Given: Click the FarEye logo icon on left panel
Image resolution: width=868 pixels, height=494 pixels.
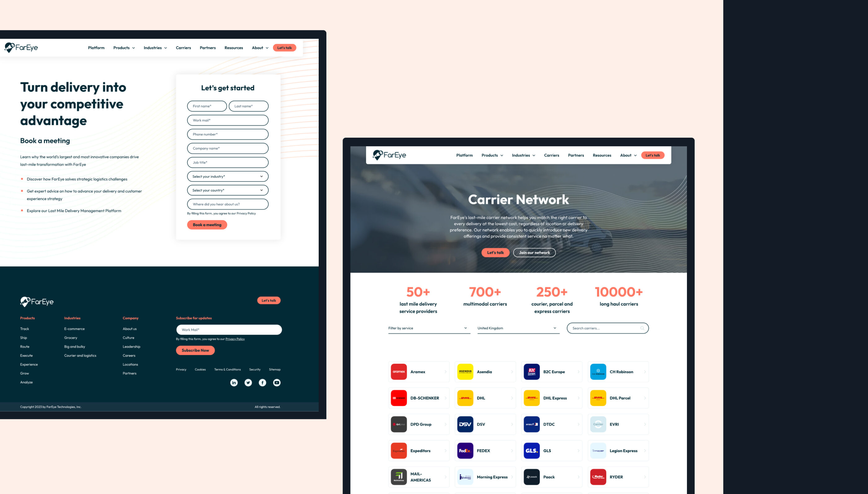Looking at the screenshot, I should pos(11,47).
